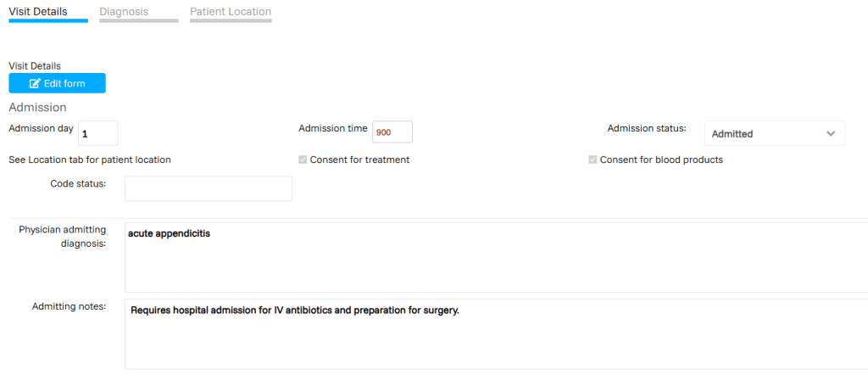
Task: Click the empty Code status field
Action: (208, 188)
